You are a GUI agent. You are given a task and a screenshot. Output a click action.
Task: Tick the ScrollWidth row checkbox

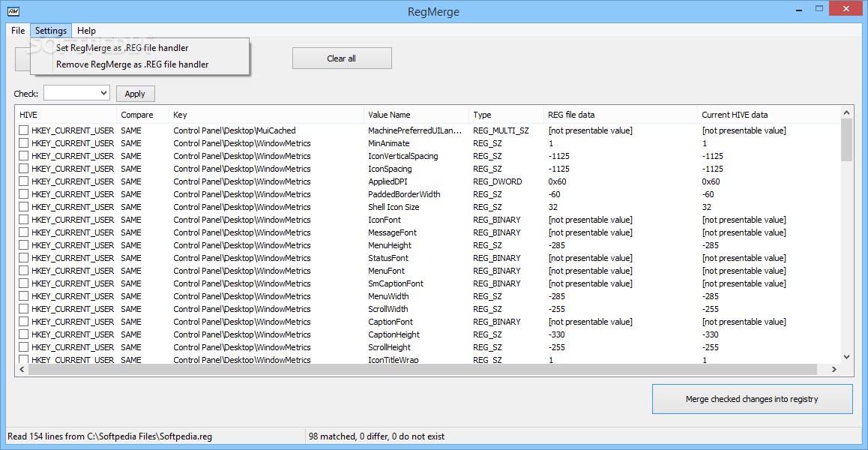[24, 309]
